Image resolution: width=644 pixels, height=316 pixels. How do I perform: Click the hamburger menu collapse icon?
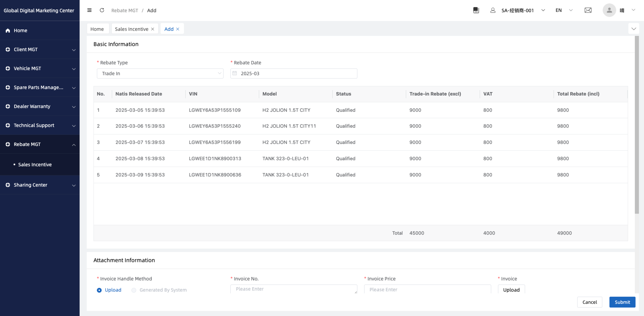89,10
